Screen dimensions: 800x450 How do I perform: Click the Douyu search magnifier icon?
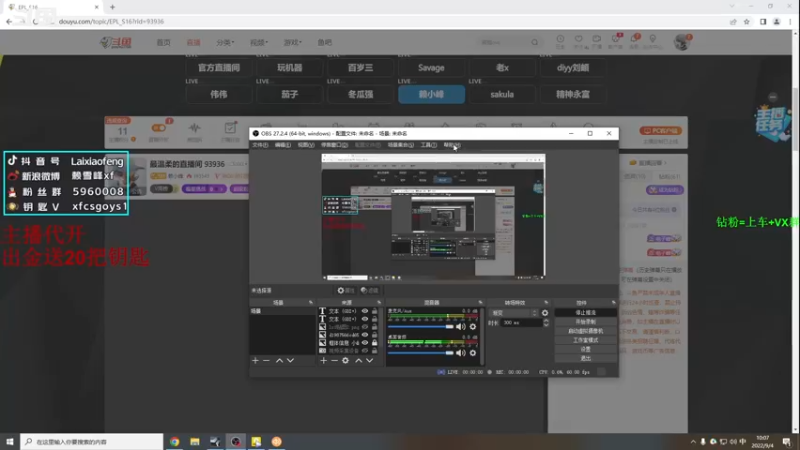[534, 42]
